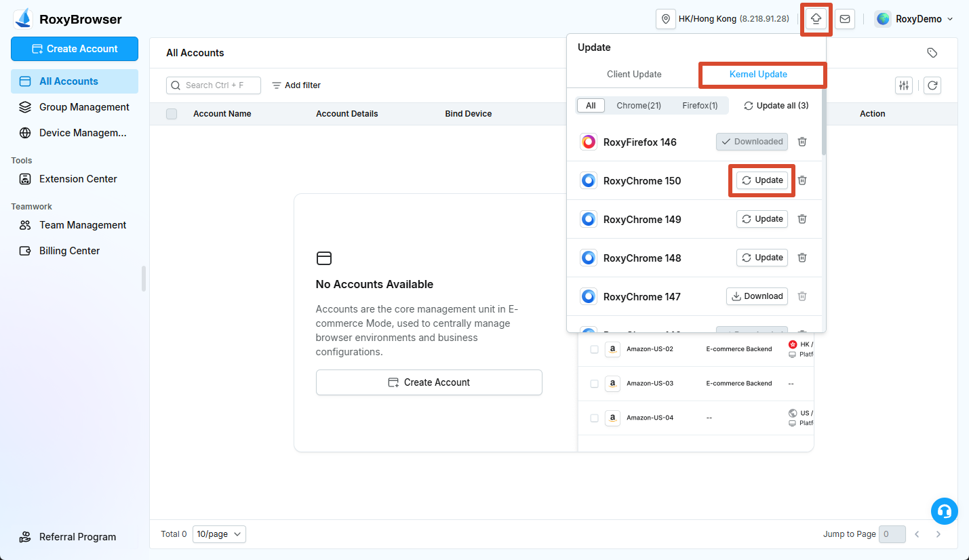Click the refresh list icon
The height and width of the screenshot is (560, 969).
932,85
